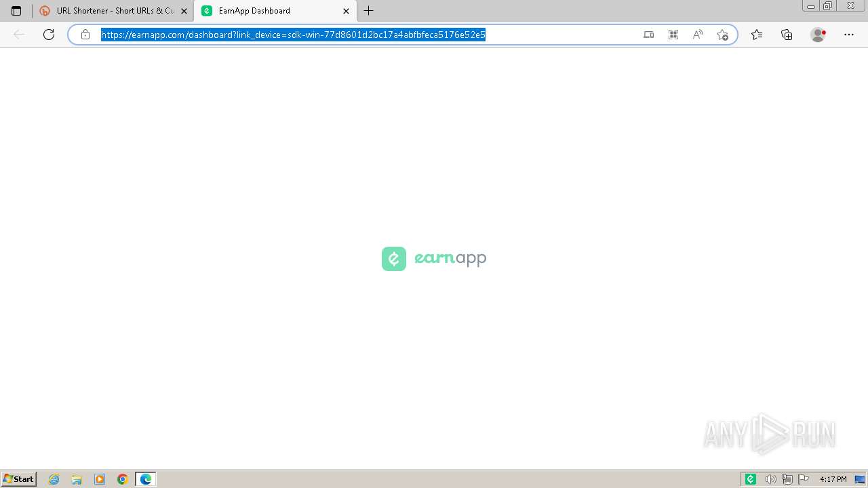The image size is (868, 488).
Task: Open the browser profile menu
Action: pos(818,35)
